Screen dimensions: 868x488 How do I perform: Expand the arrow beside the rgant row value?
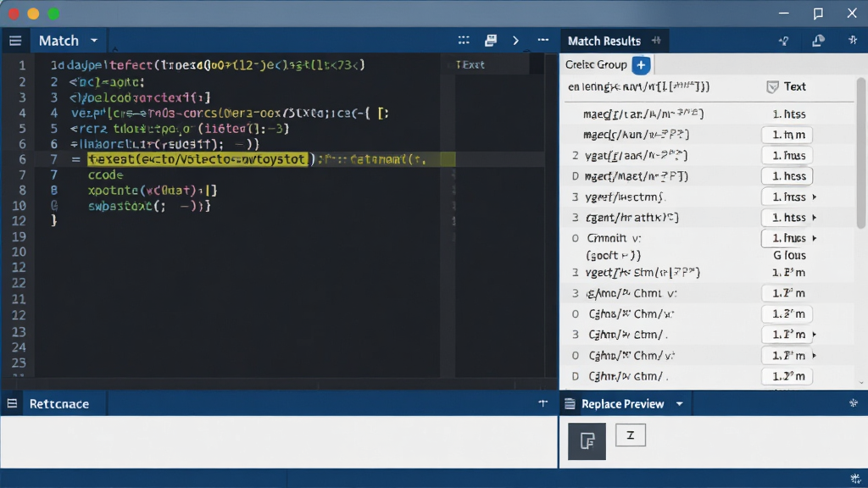tap(815, 218)
